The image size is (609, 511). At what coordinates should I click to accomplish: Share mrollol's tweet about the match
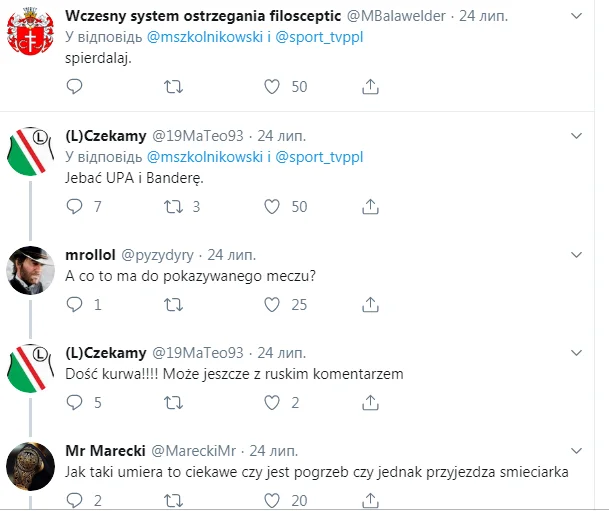[x=370, y=304]
